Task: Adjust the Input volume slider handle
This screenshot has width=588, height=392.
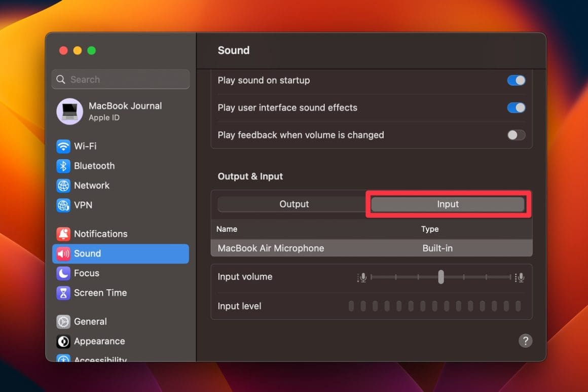Action: tap(440, 277)
